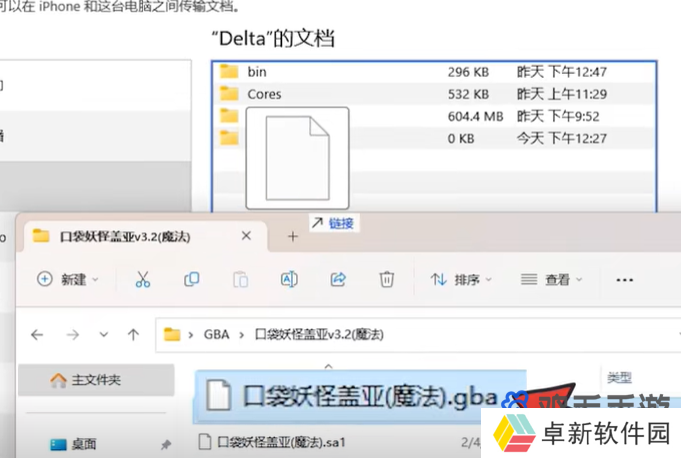Select the 0 KB size cell
The height and width of the screenshot is (458, 681).
[x=461, y=138]
